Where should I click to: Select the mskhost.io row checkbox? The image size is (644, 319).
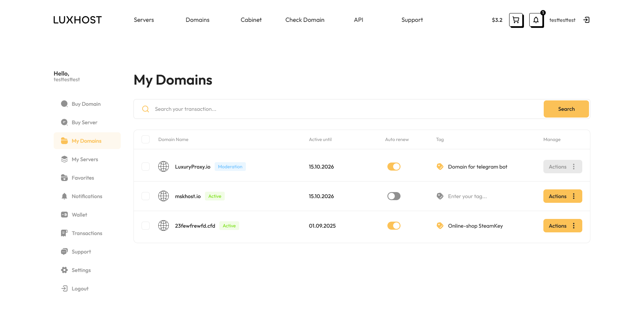[146, 196]
